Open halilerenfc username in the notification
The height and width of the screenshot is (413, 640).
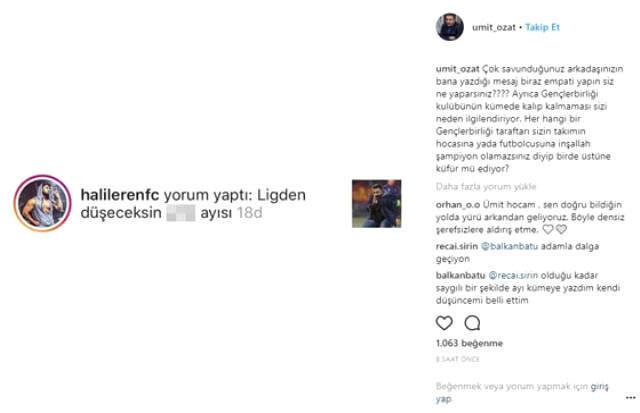click(120, 195)
